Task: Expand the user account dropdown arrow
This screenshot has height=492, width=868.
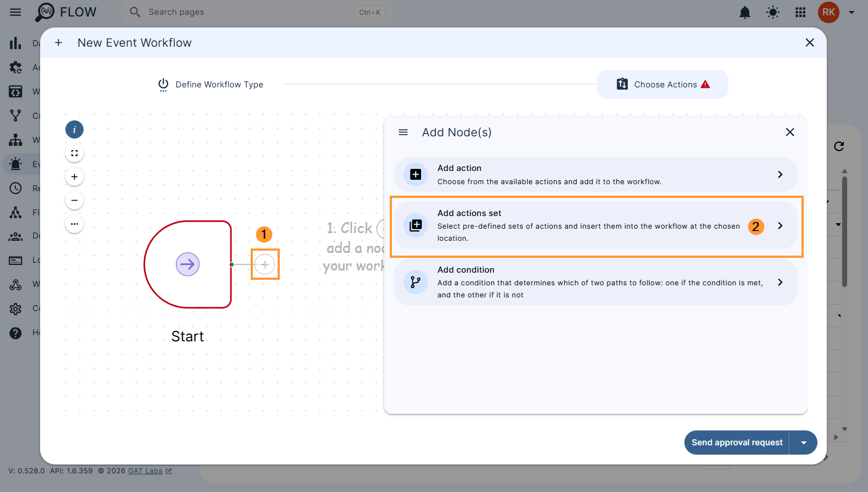Action: [852, 12]
